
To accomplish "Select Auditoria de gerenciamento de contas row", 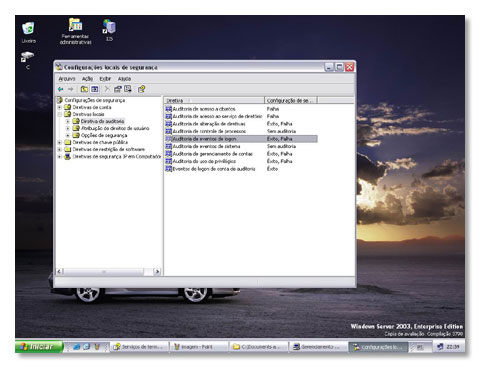I will pos(241,154).
